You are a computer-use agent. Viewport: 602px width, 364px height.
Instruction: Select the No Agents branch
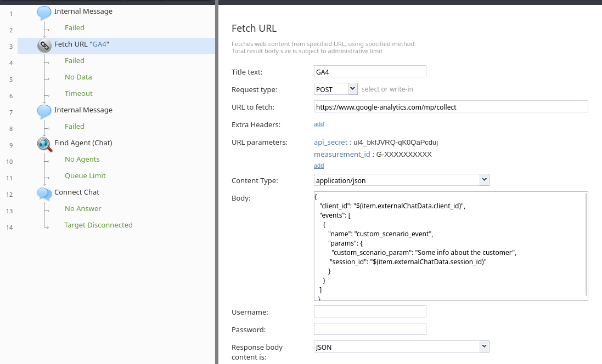82,159
